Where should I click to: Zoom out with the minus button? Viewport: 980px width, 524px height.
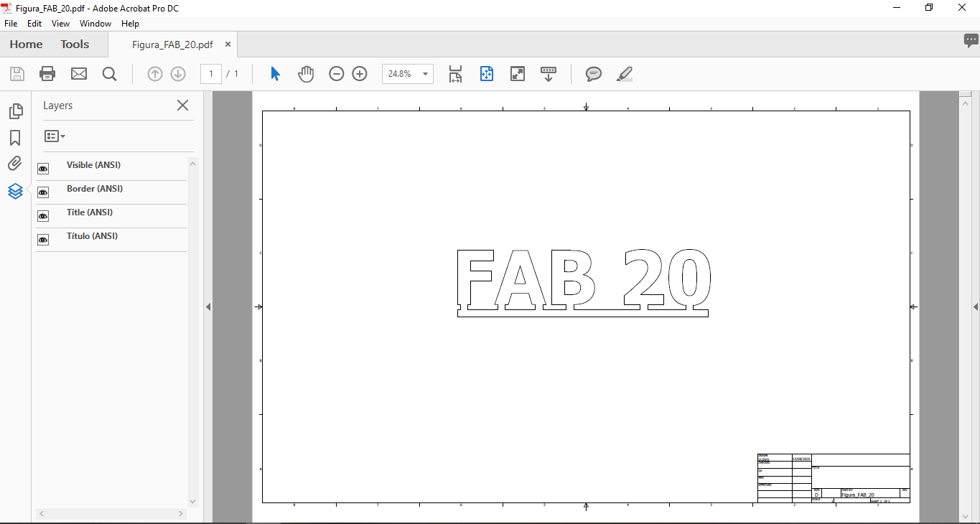pos(337,73)
